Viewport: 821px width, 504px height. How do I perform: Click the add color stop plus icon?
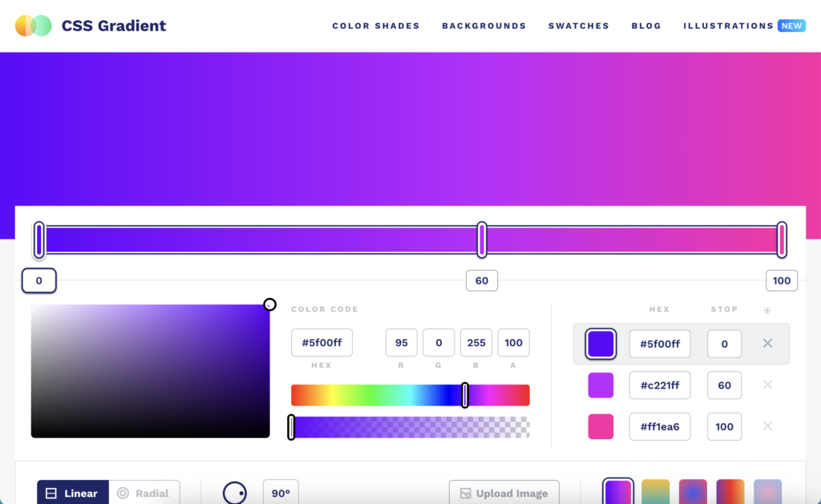click(767, 310)
